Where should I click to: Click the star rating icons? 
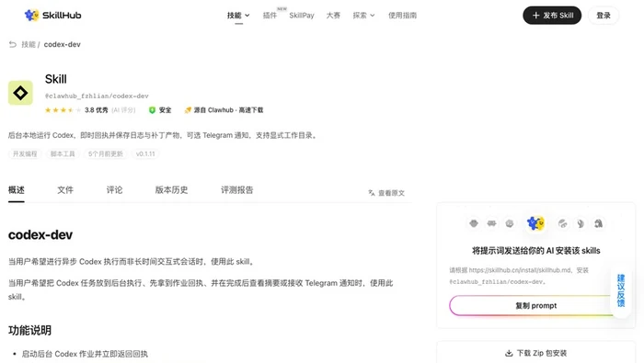tap(63, 110)
